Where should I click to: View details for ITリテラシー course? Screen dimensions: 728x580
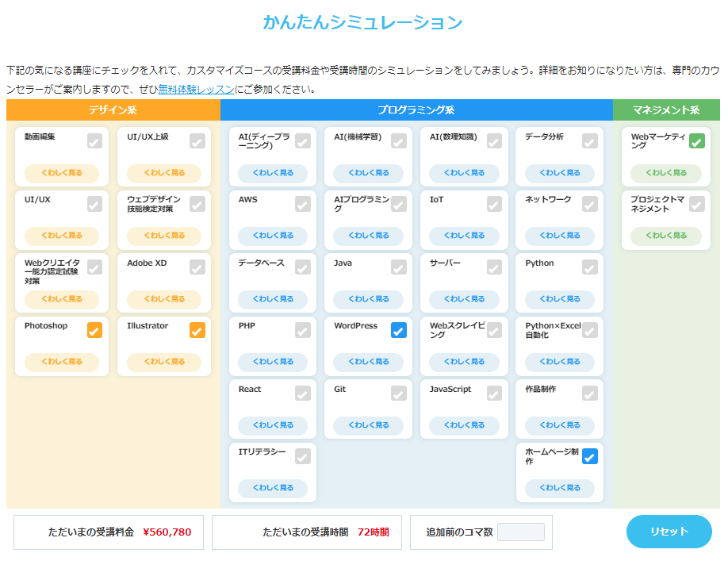[273, 488]
